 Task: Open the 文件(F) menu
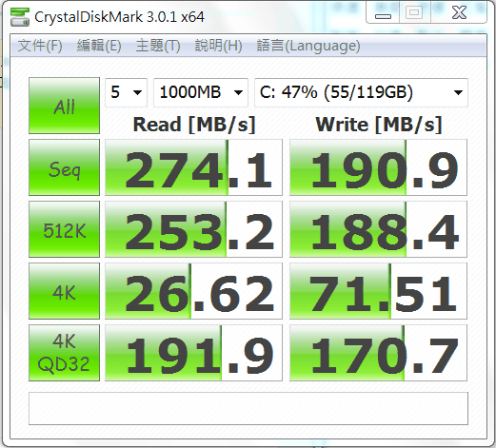coord(40,46)
